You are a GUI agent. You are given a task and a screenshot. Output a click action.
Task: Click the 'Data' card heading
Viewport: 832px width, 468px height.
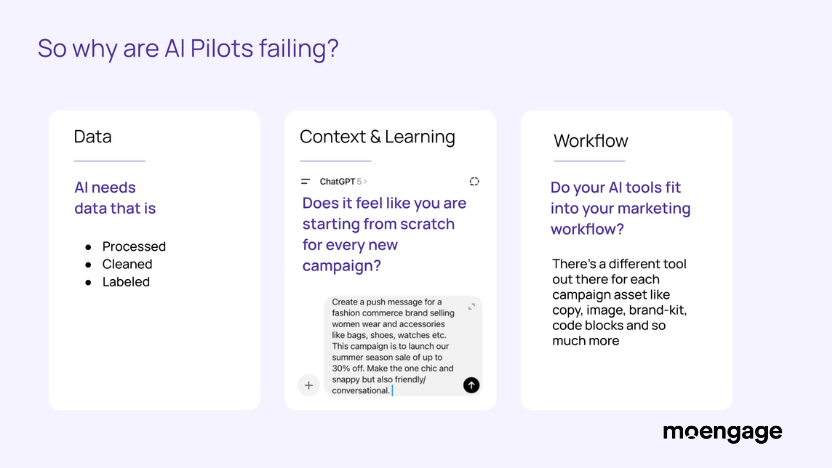pos(93,137)
